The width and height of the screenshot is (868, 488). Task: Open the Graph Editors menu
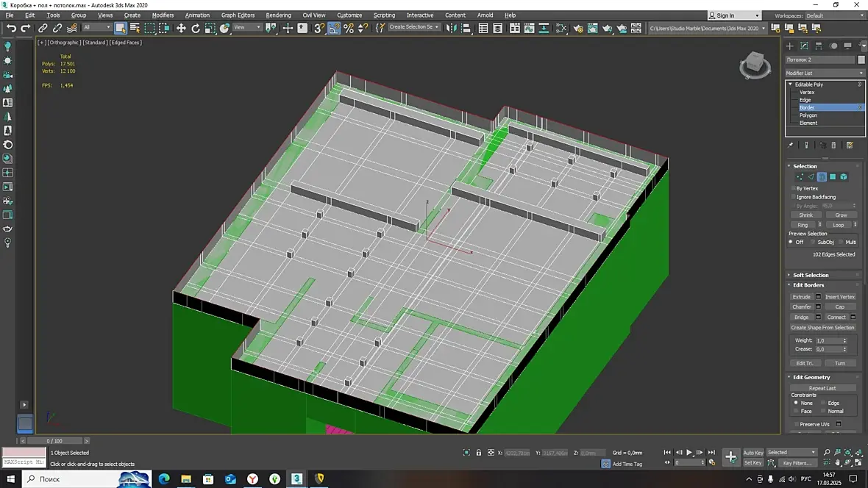pyautogui.click(x=238, y=15)
